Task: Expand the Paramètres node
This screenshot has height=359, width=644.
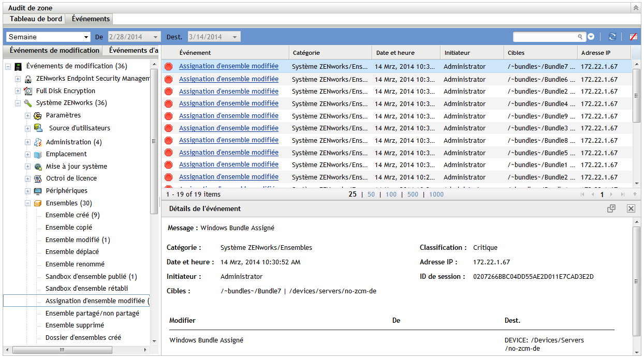Action: (28, 115)
